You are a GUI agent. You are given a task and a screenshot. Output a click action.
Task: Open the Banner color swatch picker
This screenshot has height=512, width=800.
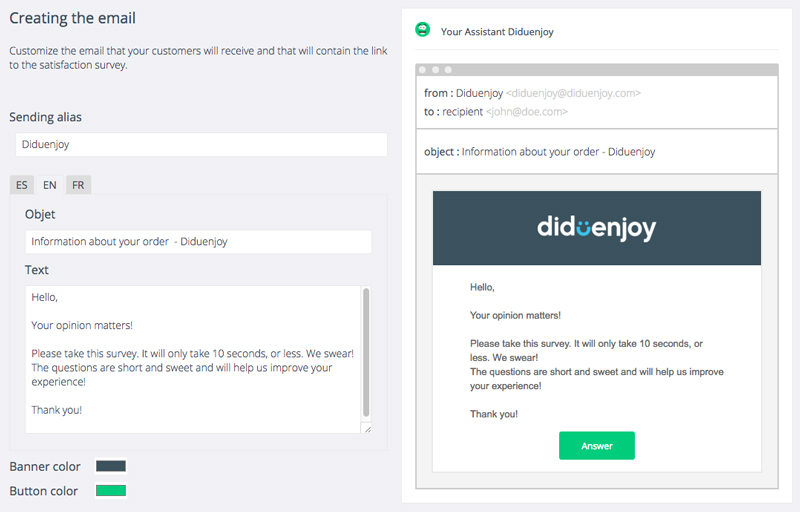[x=111, y=466]
